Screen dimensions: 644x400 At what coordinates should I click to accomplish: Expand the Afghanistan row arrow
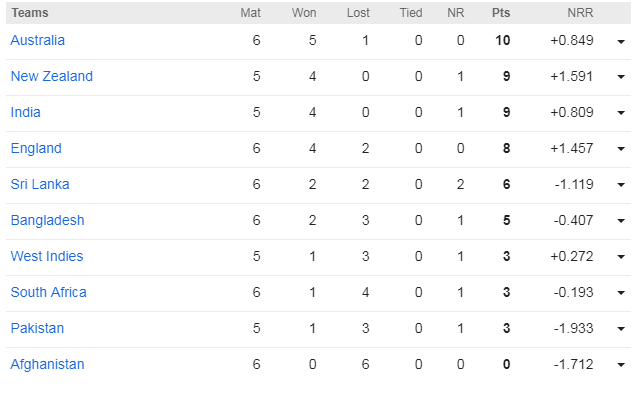[621, 366]
